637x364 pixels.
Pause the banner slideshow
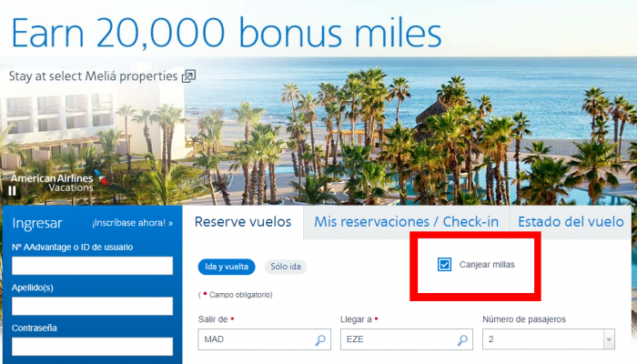12,191
